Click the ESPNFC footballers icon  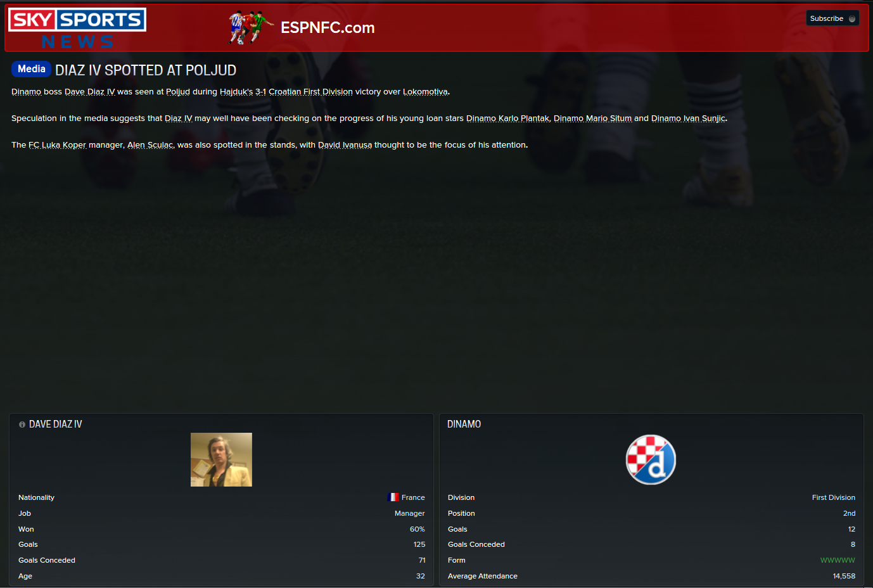[x=251, y=28]
